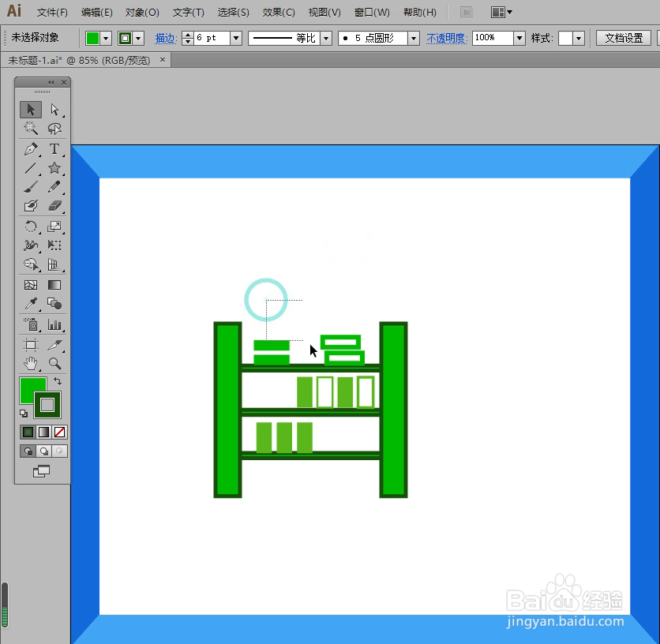This screenshot has height=644, width=660.
Task: Select the Pen tool
Action: [31, 149]
